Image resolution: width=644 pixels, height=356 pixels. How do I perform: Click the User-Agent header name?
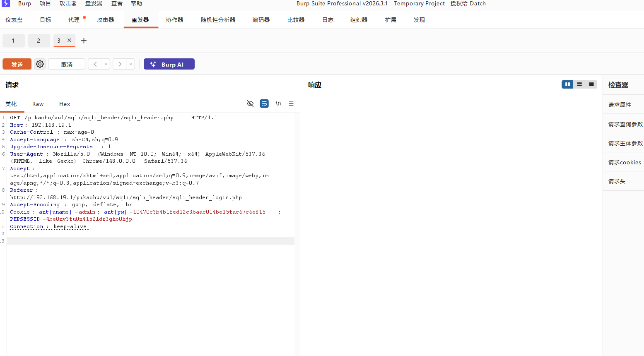pyautogui.click(x=27, y=154)
